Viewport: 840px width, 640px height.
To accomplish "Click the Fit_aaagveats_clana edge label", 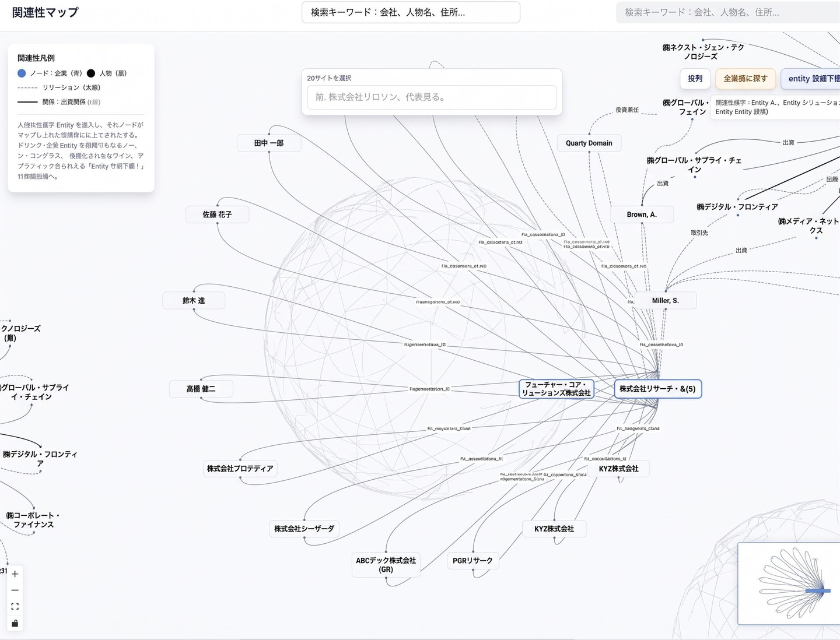I will (x=638, y=428).
